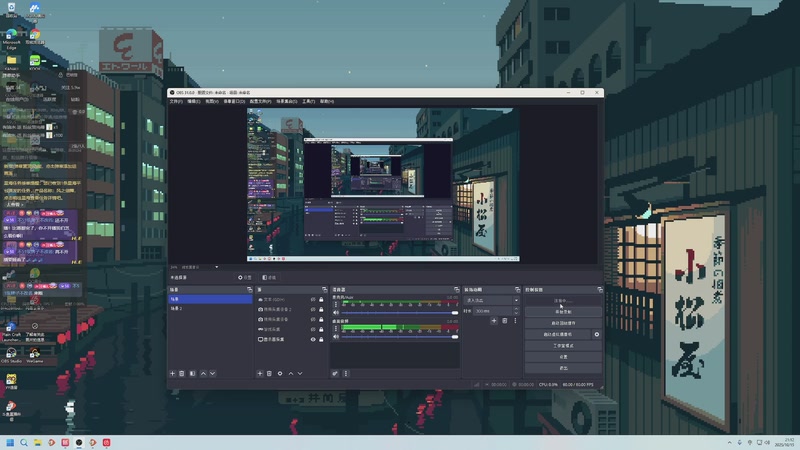Increase transition duration with up stepper
Image resolution: width=800 pixels, height=450 pixels.
516,309
